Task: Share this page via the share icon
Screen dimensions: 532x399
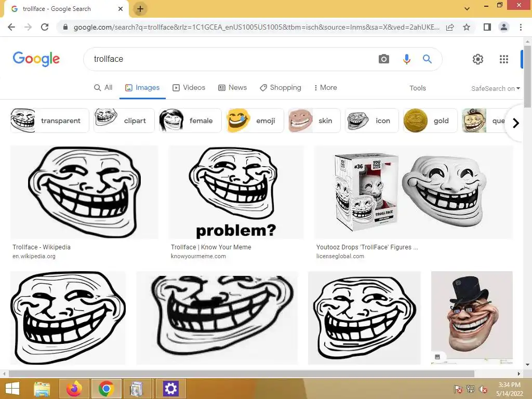Action: point(450,27)
